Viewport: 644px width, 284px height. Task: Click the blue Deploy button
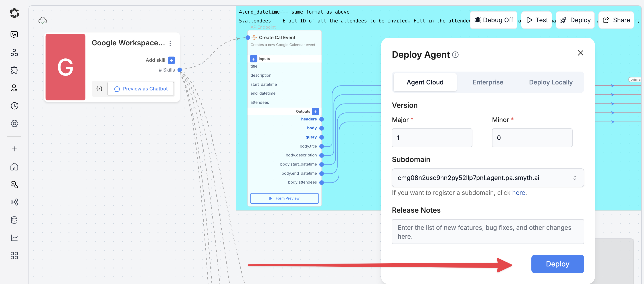[x=557, y=264]
